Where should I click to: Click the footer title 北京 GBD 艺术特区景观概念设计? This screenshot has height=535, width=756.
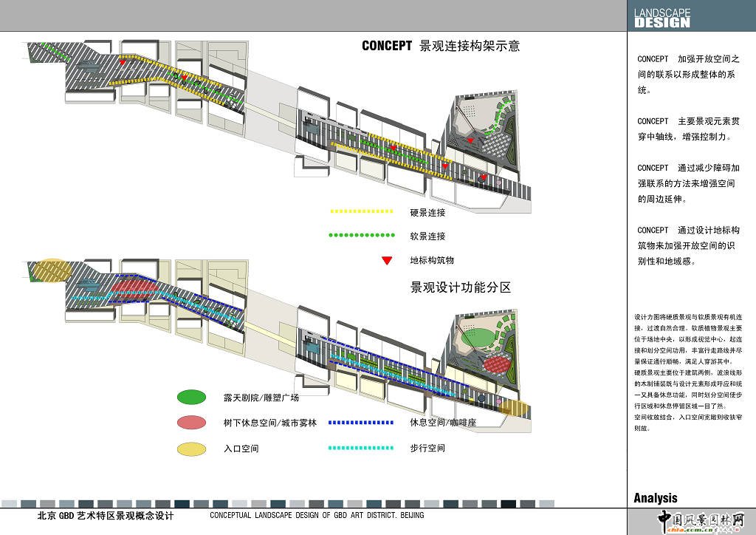coord(106,516)
